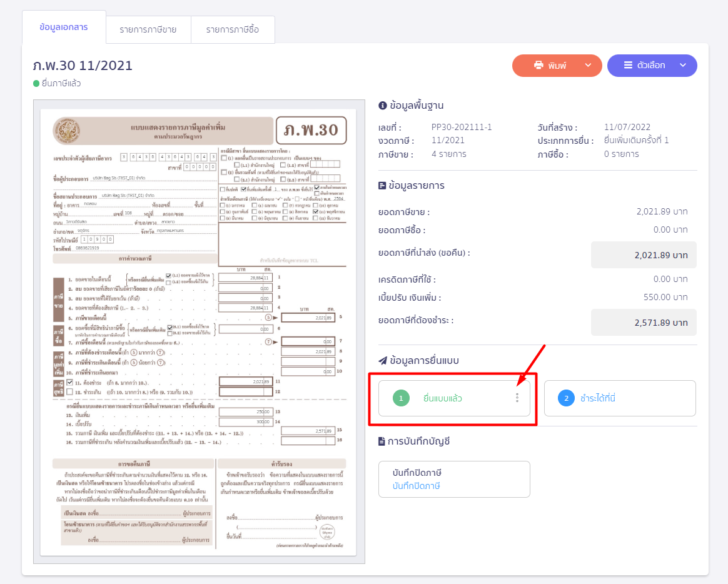Click the hamburger icon on ตัวเลือก button

628,66
